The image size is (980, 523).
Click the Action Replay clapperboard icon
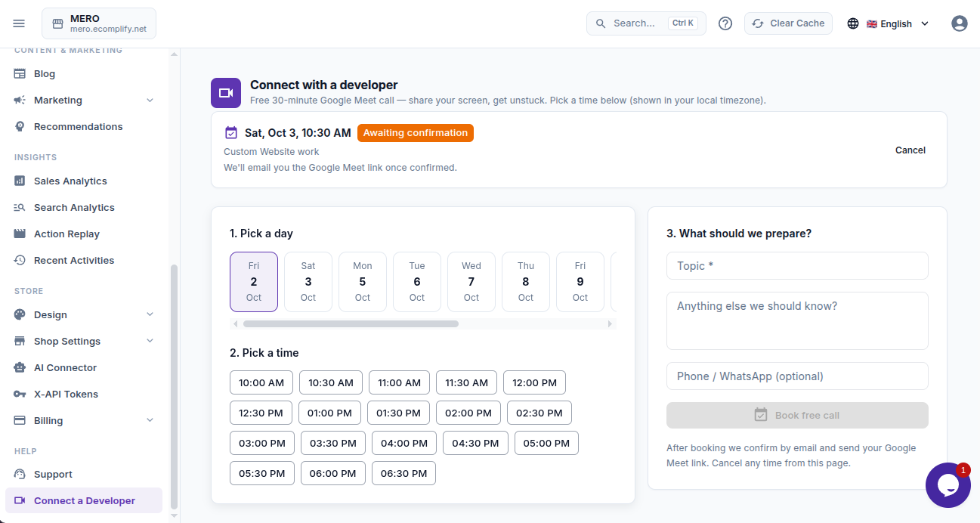[x=20, y=234]
